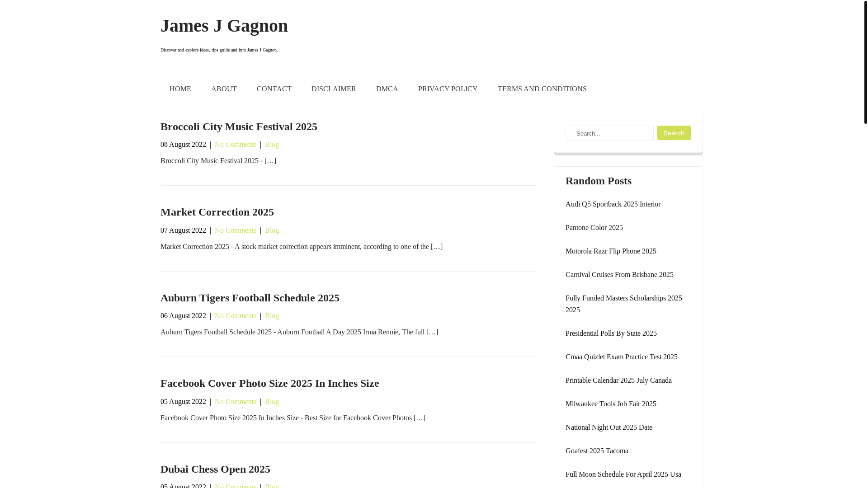Open Dubai Chess Open 2025 post
The height and width of the screenshot is (488, 868).
pyautogui.click(x=215, y=469)
